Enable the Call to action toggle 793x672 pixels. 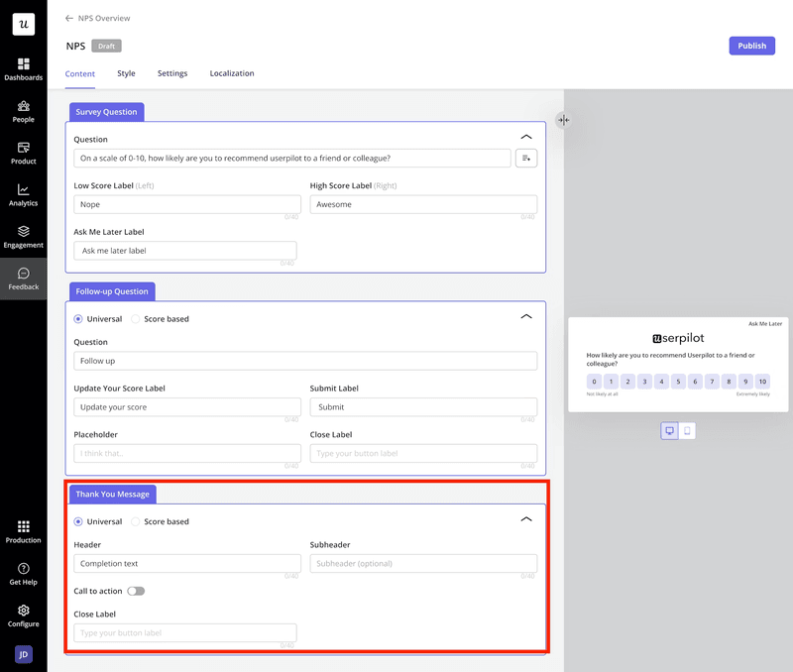pos(136,591)
